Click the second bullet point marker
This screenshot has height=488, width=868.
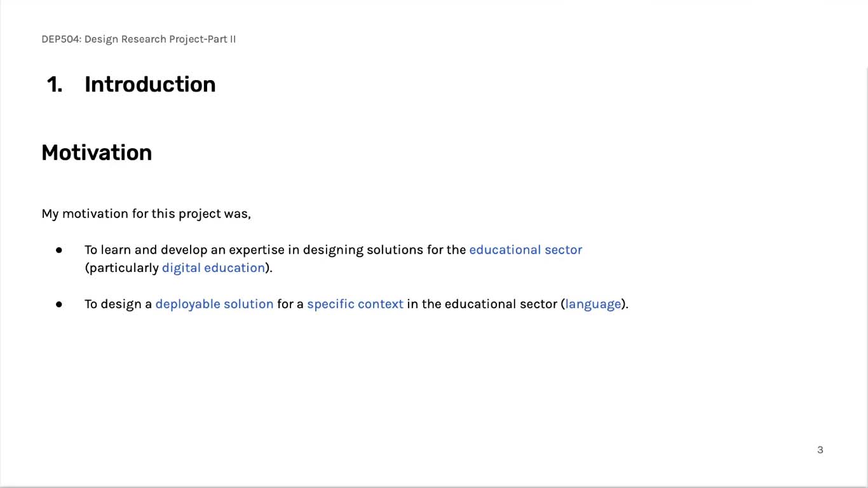(x=59, y=304)
